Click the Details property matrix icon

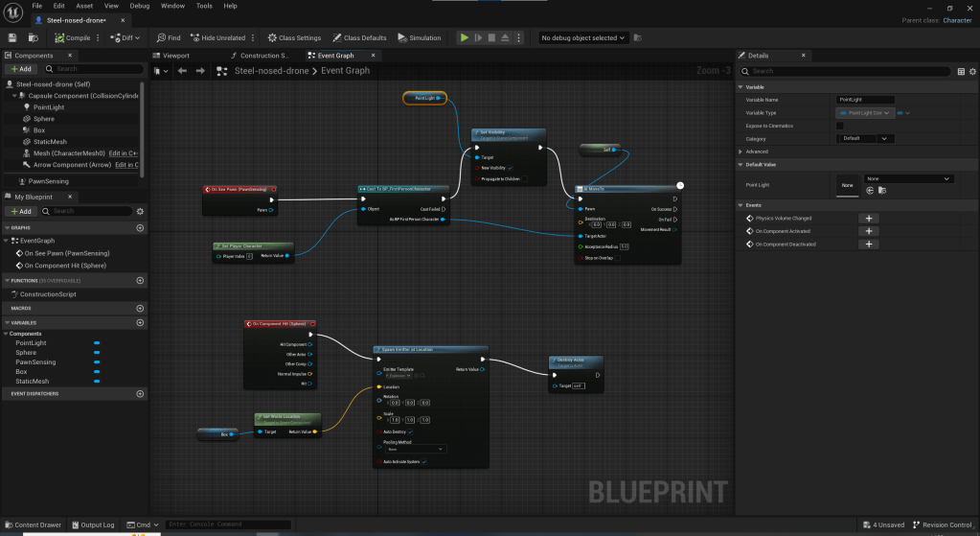point(961,71)
